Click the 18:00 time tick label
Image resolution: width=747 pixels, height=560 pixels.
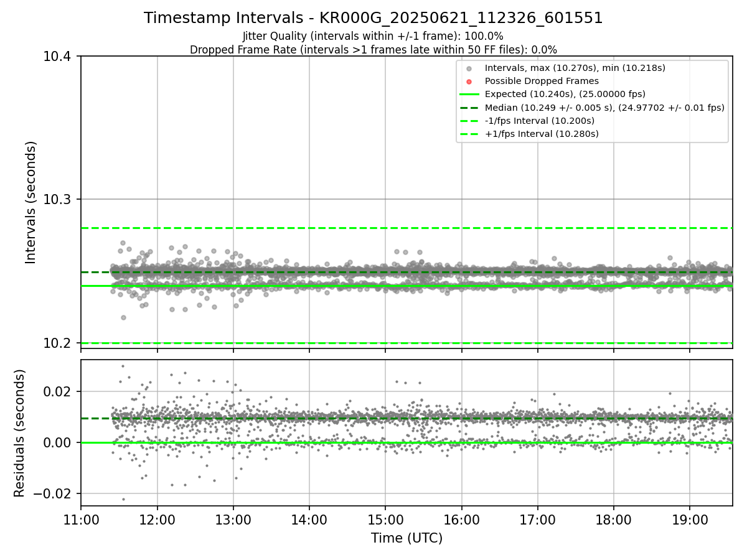[x=614, y=519]
